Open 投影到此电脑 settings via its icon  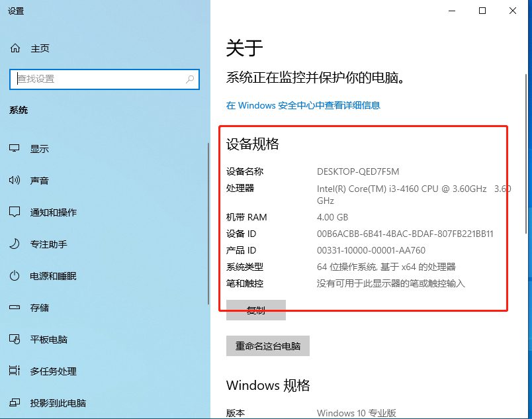pos(15,403)
